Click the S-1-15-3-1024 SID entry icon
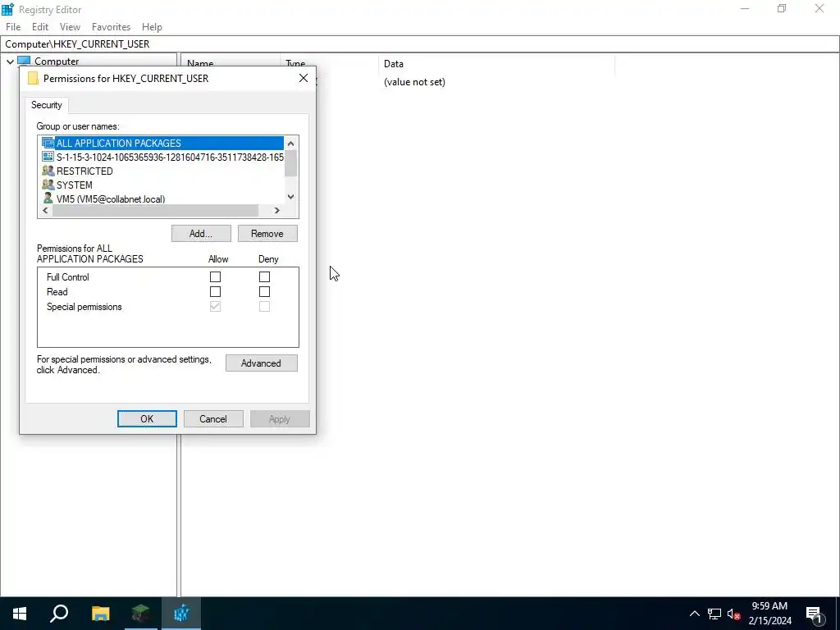840x630 pixels. 48,157
